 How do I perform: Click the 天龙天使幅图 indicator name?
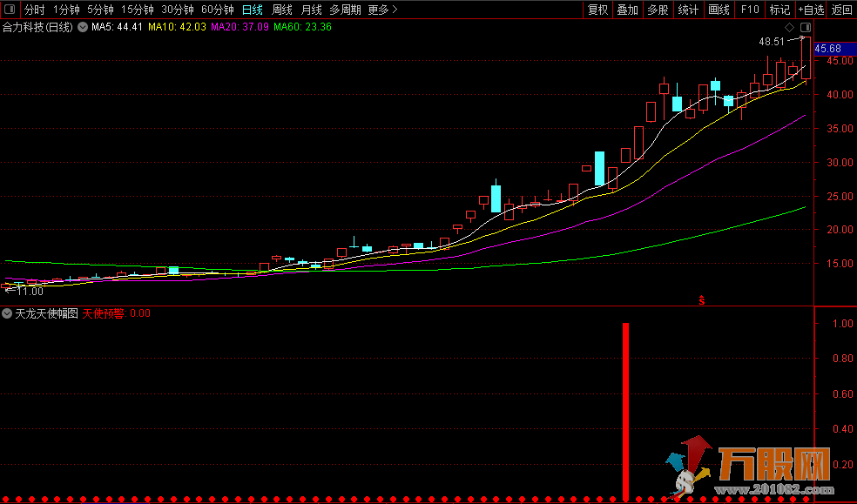pyautogui.click(x=46, y=313)
